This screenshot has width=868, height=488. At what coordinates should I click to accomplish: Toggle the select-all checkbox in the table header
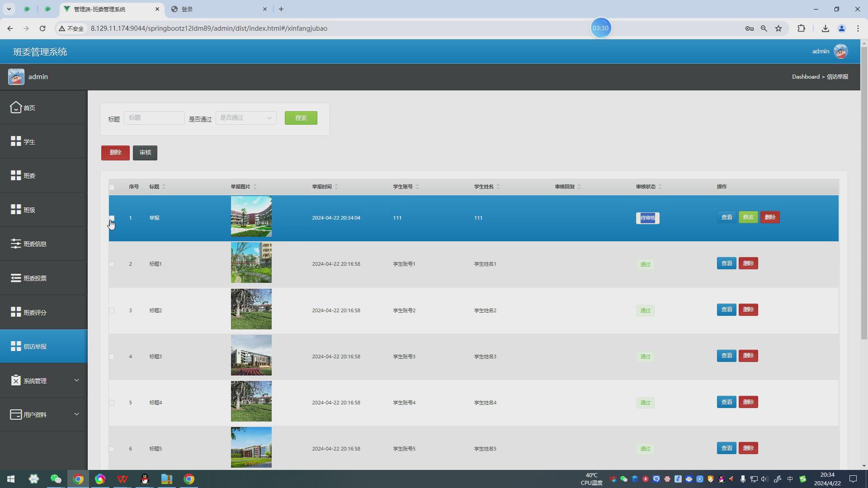(112, 187)
